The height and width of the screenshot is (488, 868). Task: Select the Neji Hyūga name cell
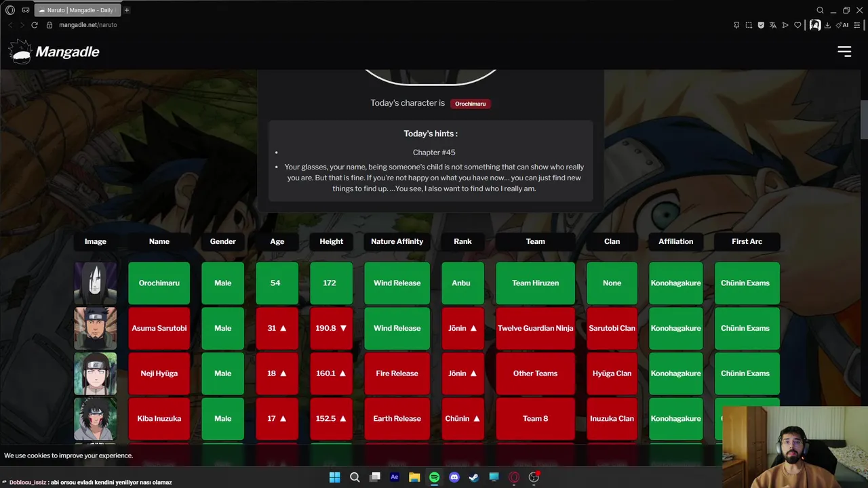pyautogui.click(x=159, y=373)
